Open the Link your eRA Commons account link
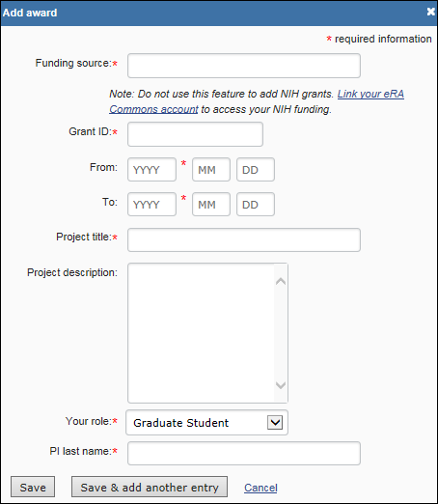Image resolution: width=438 pixels, height=504 pixels. tap(370, 94)
